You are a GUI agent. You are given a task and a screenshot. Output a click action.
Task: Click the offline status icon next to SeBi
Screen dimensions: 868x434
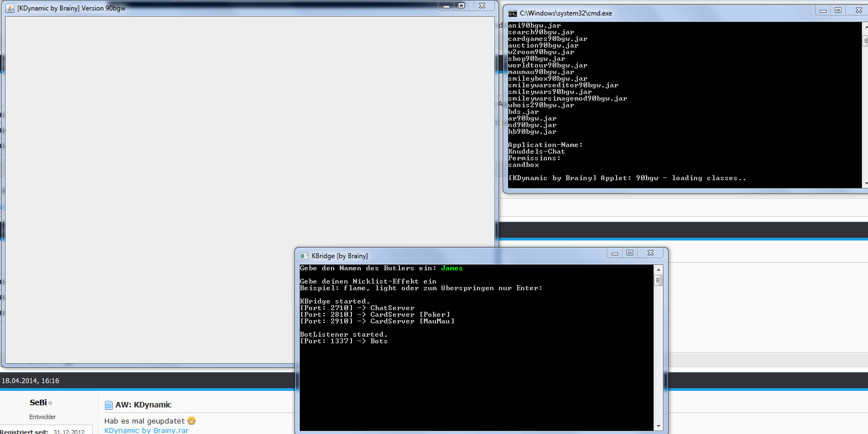(50, 404)
